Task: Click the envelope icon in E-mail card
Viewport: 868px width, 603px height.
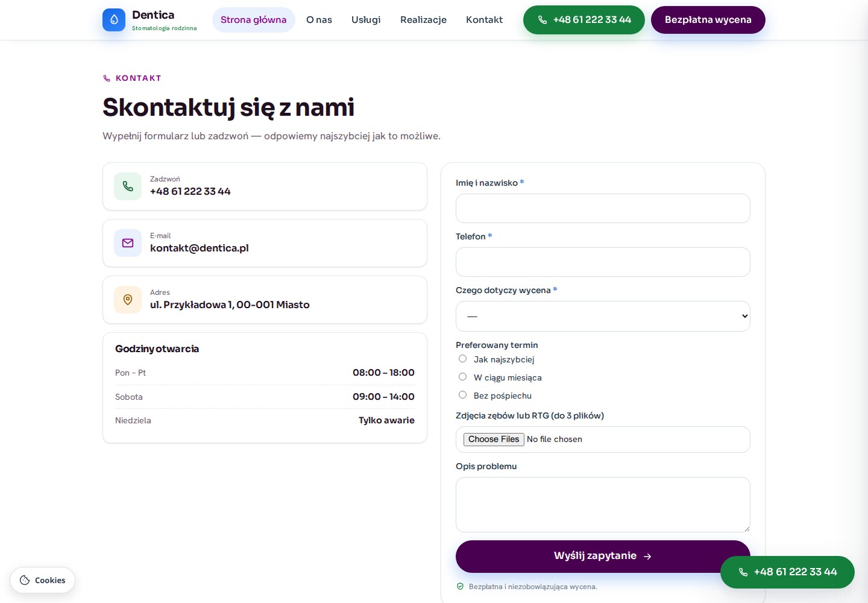Action: tap(128, 243)
